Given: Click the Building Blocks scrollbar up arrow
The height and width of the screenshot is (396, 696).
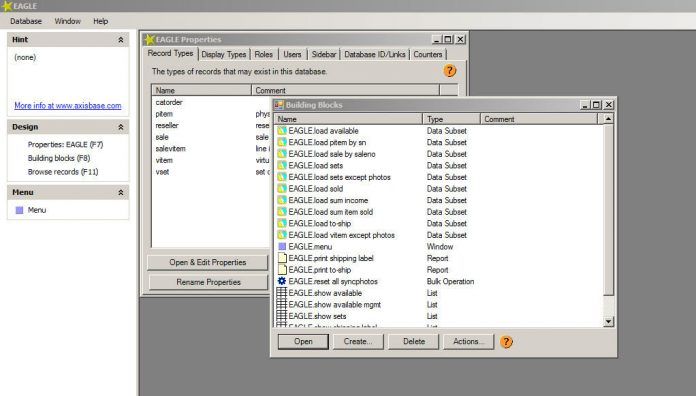Looking at the screenshot, I should (x=609, y=119).
